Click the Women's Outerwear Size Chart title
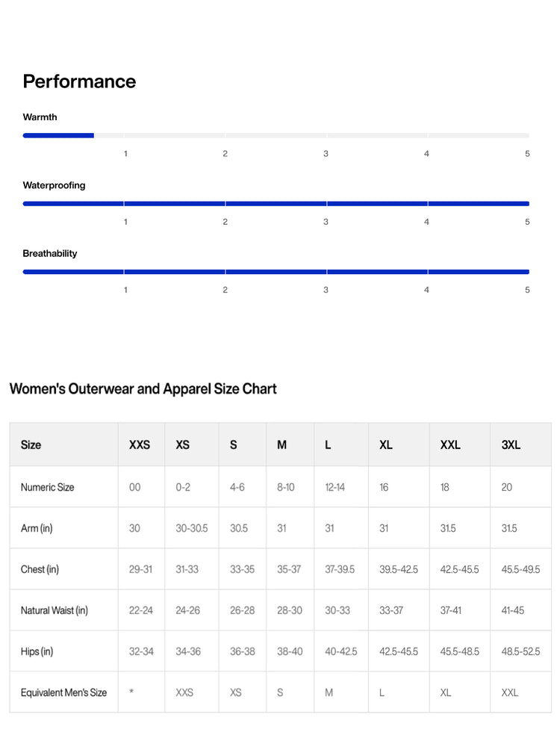 click(143, 388)
